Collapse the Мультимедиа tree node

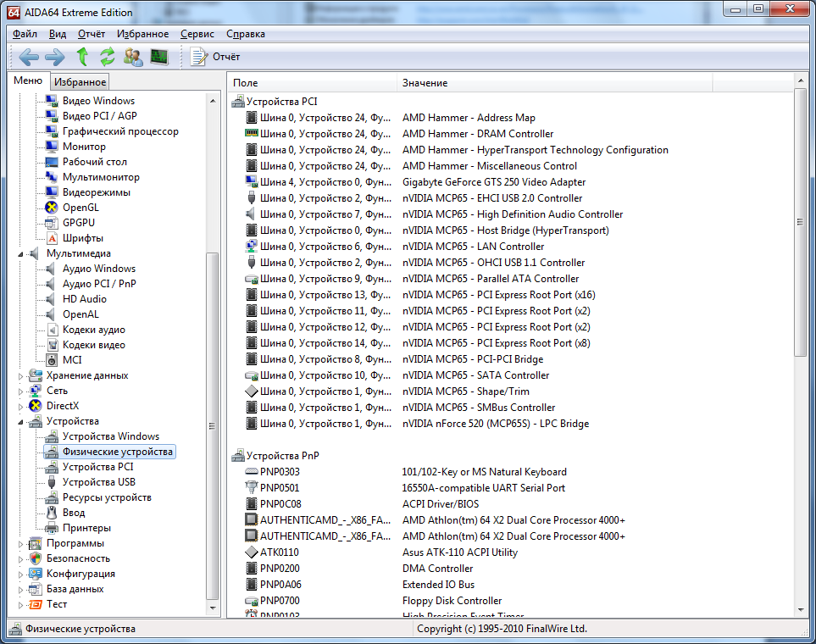(20, 254)
